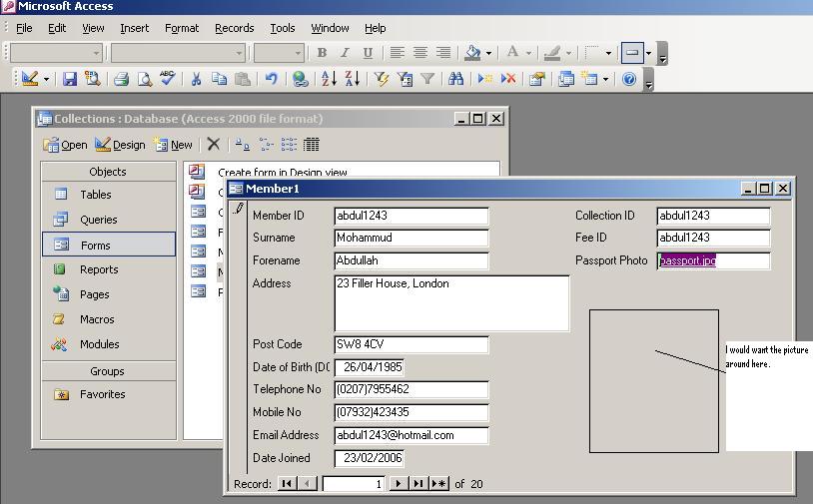Screen dimensions: 813x504
Task: Click New button in Collections window
Action: click(x=173, y=145)
